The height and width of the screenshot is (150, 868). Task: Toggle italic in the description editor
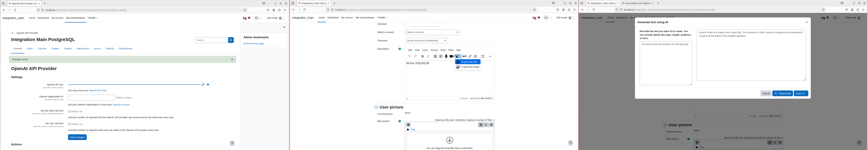pyautogui.click(x=428, y=56)
